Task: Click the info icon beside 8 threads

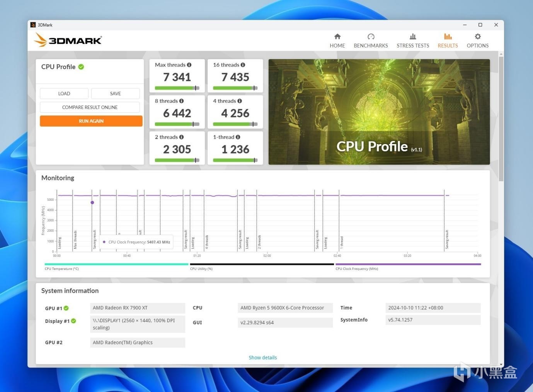Action: (181, 101)
